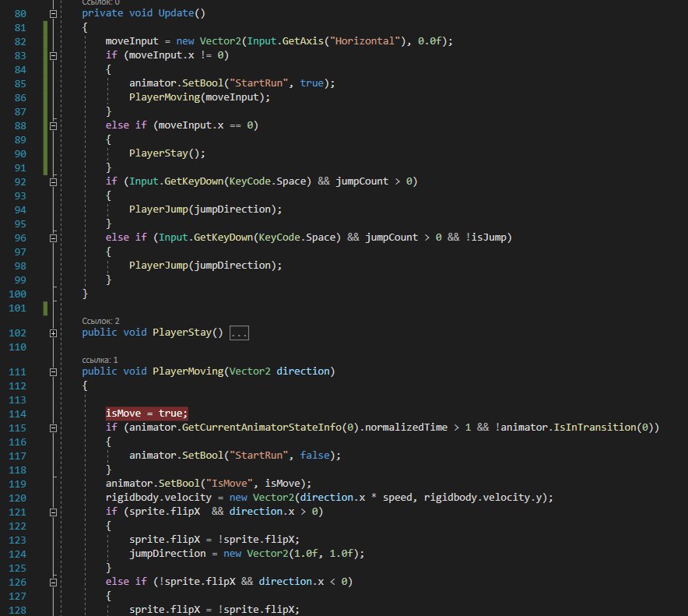Click the 'PlayerJump(jumpDirection);' call on line 98
The width and height of the screenshot is (688, 616).
(x=205, y=266)
